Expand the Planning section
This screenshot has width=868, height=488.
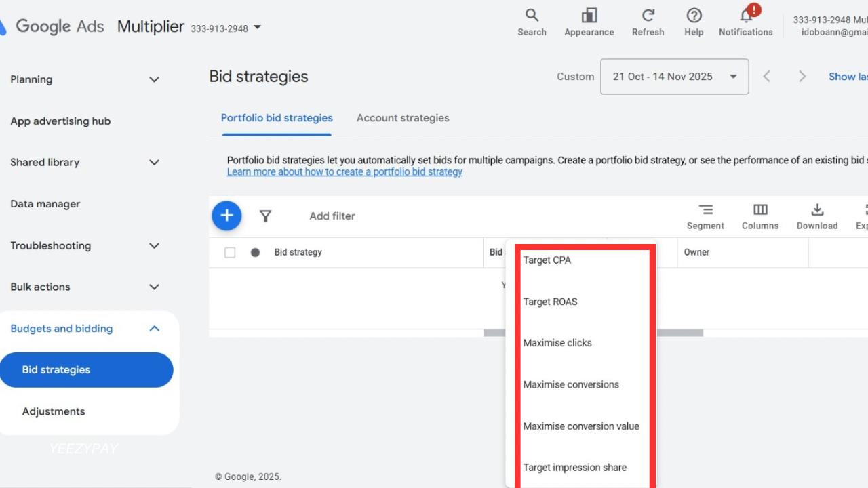coord(154,79)
